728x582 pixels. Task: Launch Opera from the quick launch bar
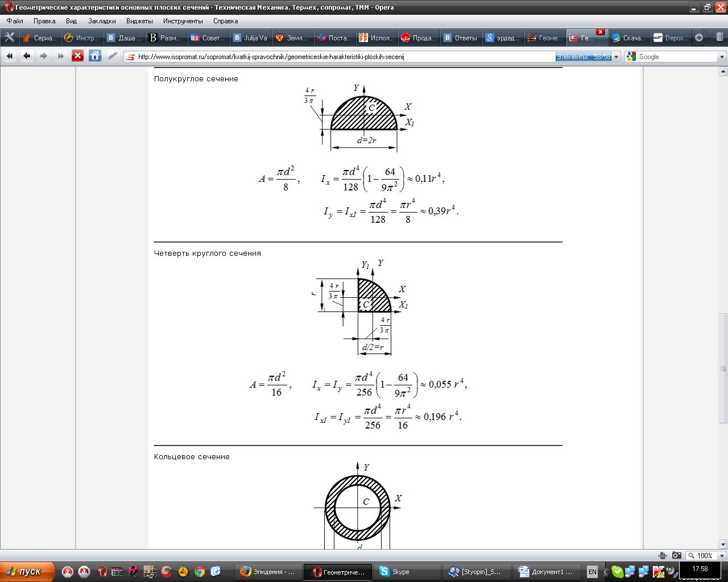pyautogui.click(x=102, y=572)
